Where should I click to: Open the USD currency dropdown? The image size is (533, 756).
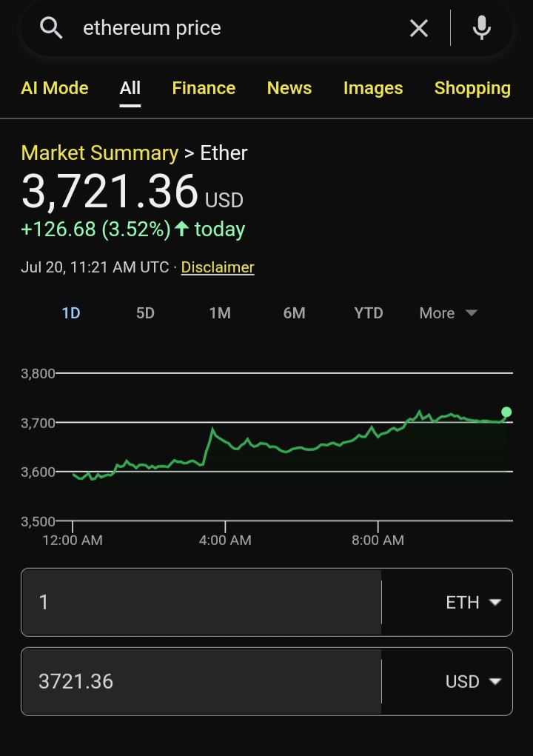(473, 681)
